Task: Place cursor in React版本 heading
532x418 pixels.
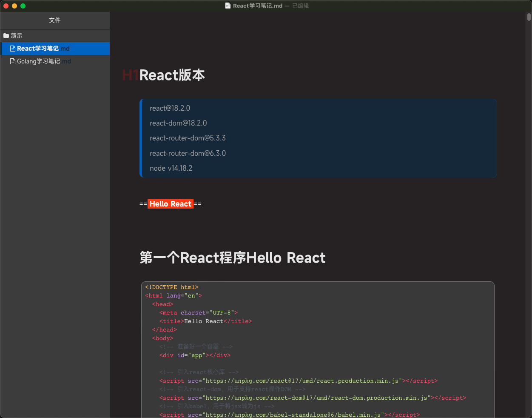Action: click(172, 75)
